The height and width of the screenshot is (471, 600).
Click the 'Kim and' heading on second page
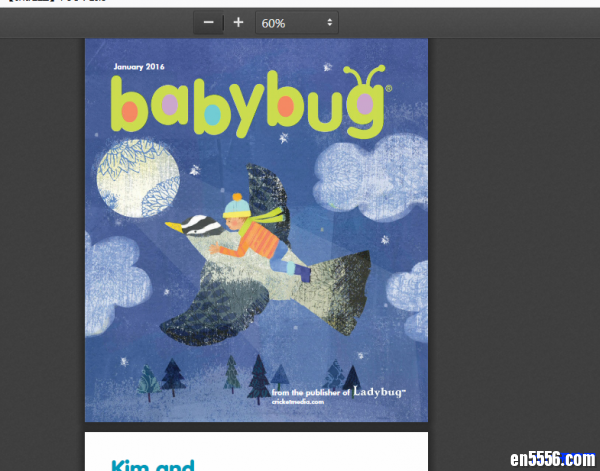(152, 464)
